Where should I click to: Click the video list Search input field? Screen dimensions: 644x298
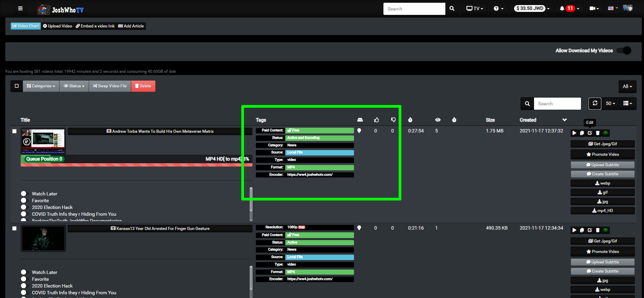point(557,104)
